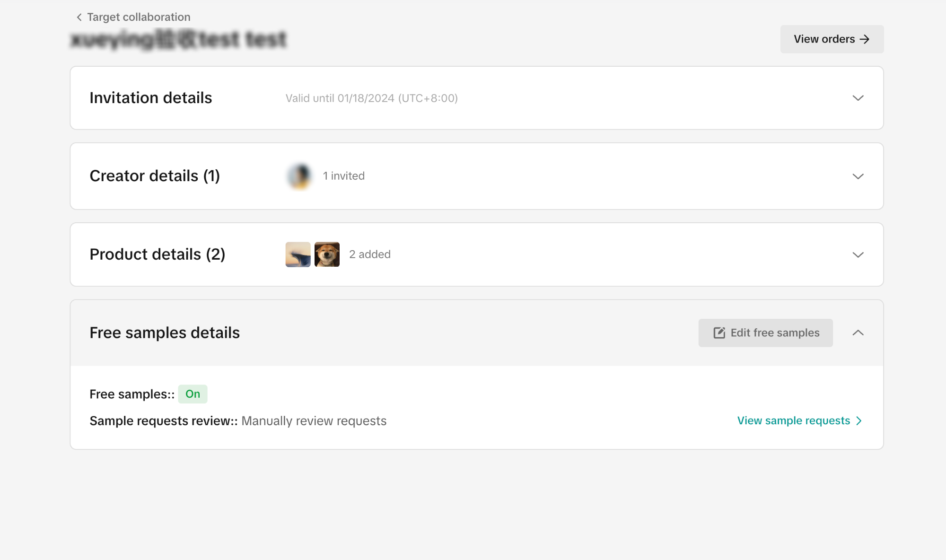Open the dog product thumbnail
Screen dimensions: 946x560
[327, 254]
